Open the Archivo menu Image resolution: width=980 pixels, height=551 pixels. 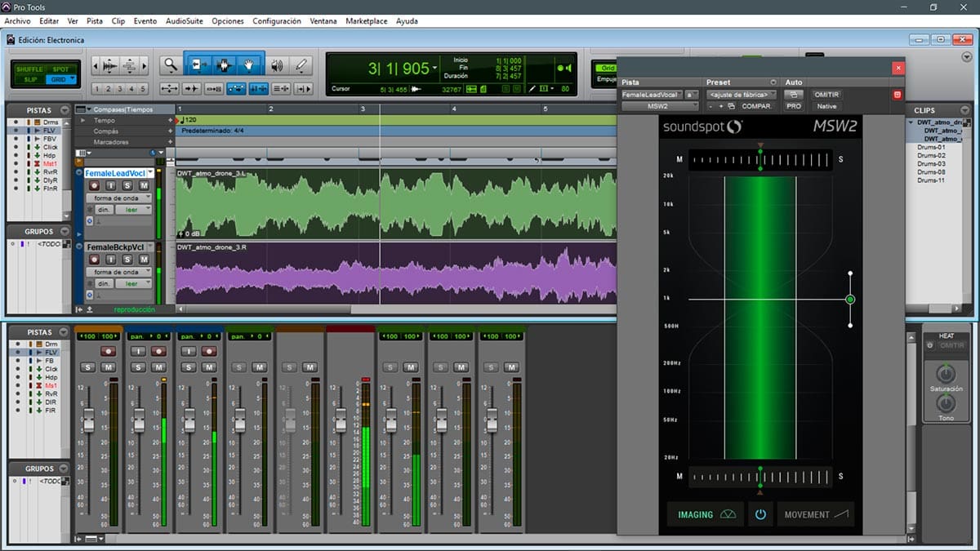(x=17, y=21)
